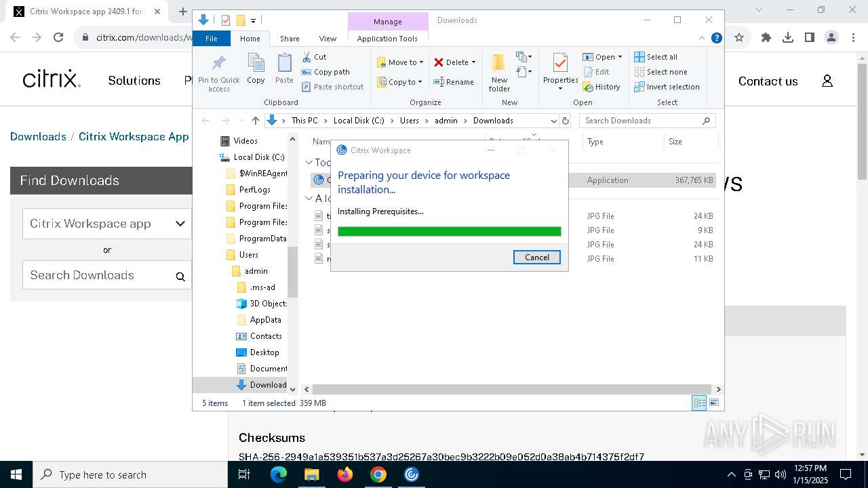Image resolution: width=868 pixels, height=488 pixels.
Task: Click the Paste icon in ribbon
Action: click(284, 63)
